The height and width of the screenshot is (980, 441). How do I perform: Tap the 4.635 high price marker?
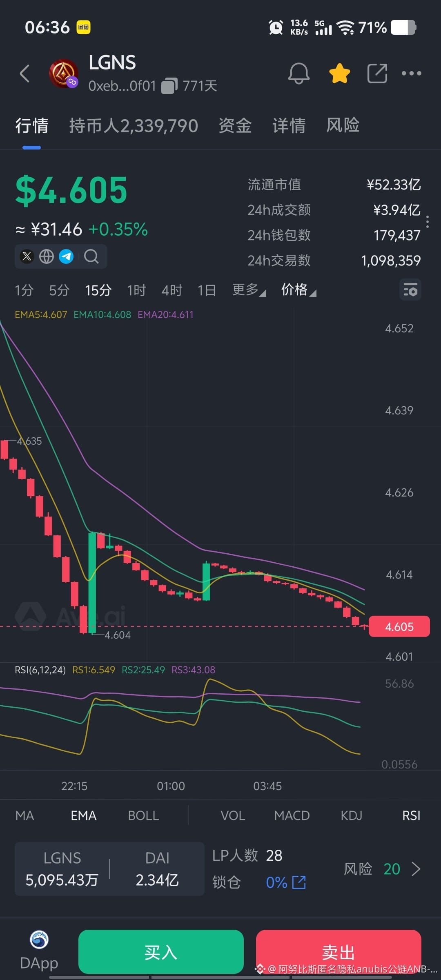(x=29, y=441)
